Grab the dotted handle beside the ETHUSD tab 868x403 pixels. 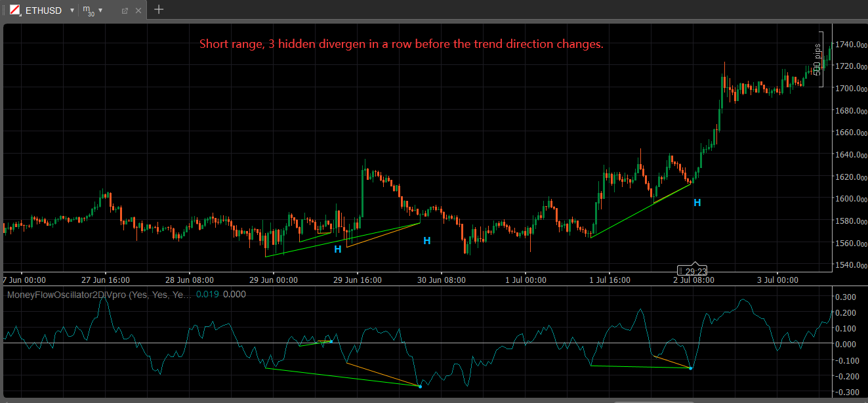[x=3, y=11]
